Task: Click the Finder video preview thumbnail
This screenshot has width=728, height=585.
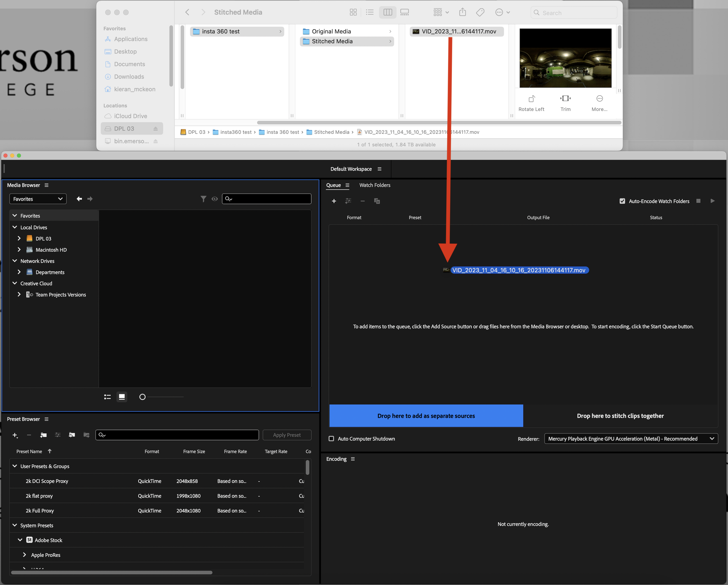Action: coord(566,58)
